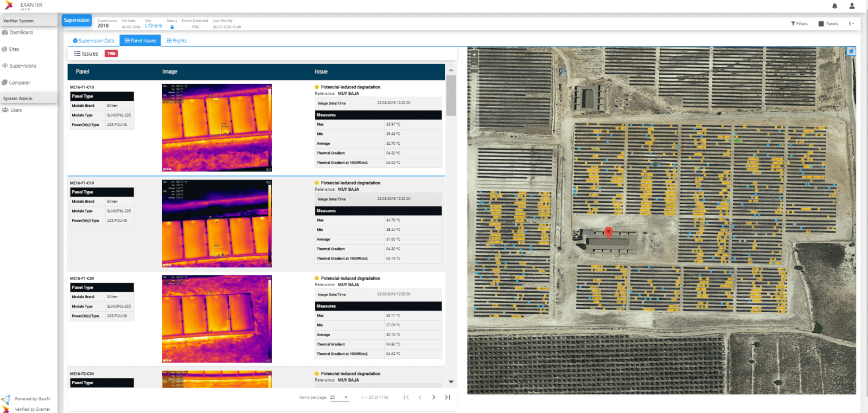Screen dimensions: 868x413
Task: Click the Filters funnel icon
Action: click(x=793, y=24)
